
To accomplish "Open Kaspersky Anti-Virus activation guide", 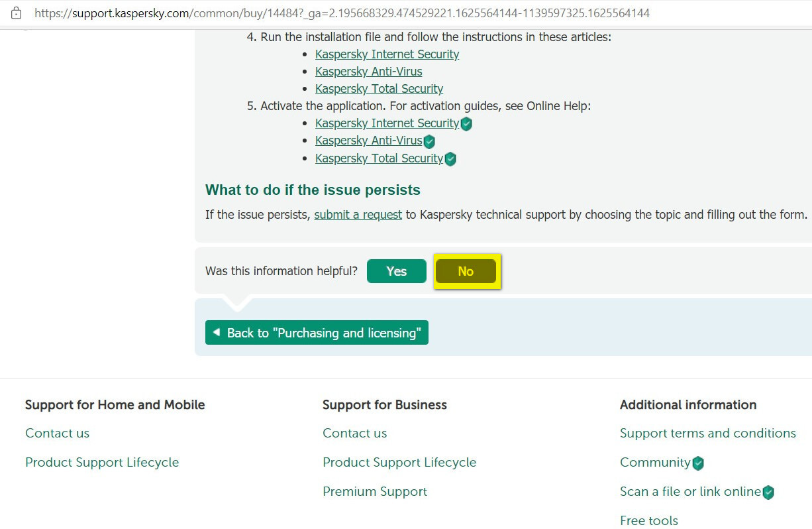I will pyautogui.click(x=368, y=141).
